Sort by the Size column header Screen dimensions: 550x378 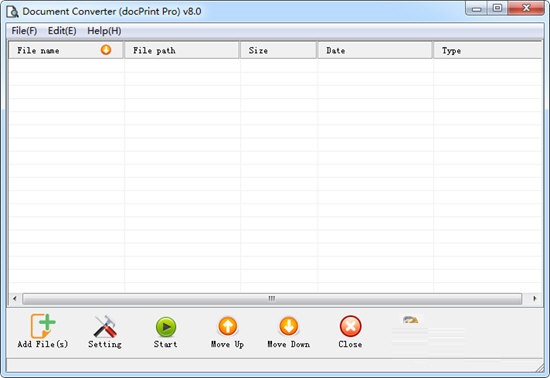tap(279, 50)
